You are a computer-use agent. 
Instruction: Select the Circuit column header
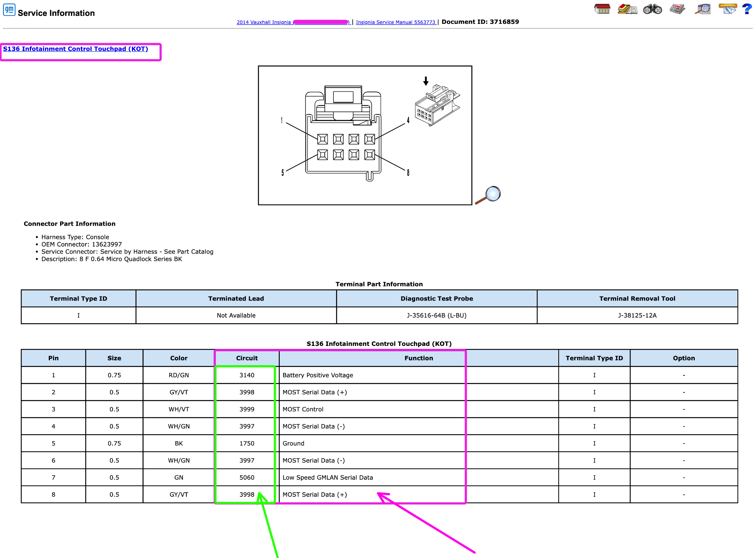click(247, 358)
